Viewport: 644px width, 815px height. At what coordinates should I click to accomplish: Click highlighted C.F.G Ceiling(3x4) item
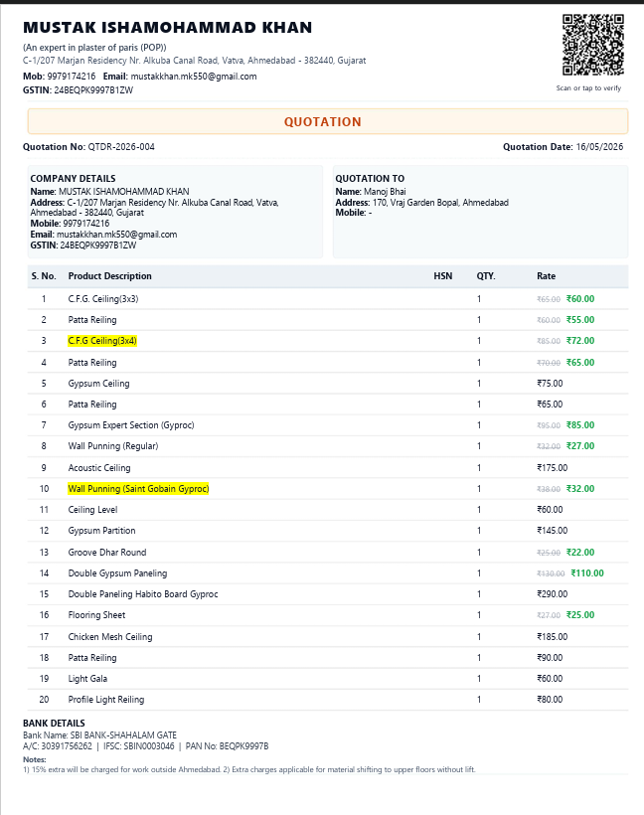click(102, 341)
